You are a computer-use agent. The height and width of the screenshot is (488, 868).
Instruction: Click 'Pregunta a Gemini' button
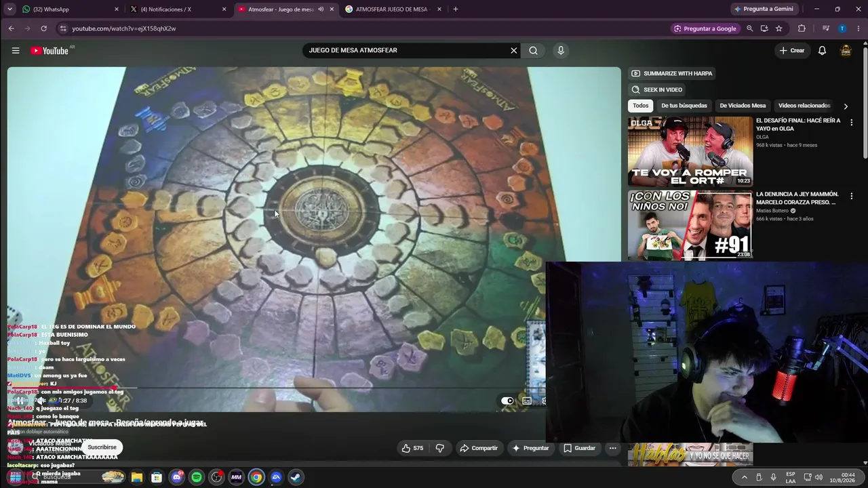pyautogui.click(x=763, y=9)
